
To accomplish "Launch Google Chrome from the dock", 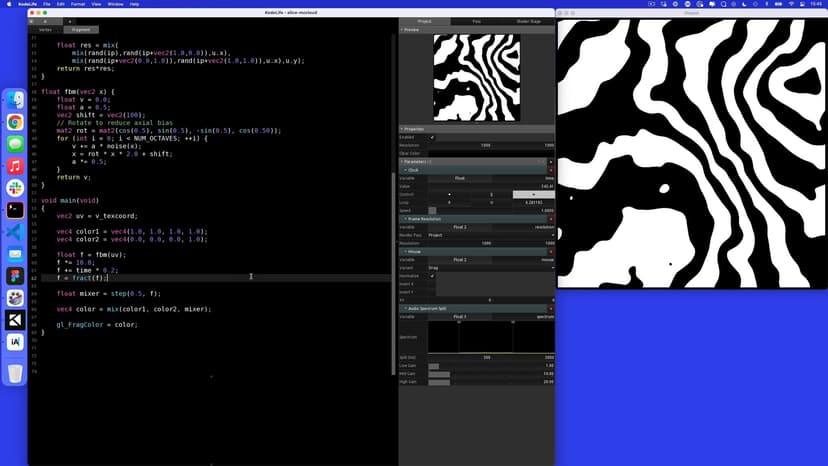I will pos(15,122).
